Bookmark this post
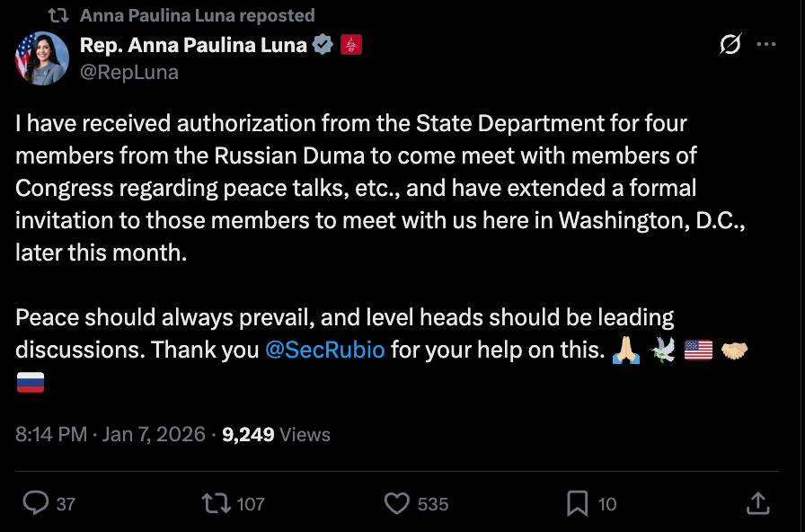 click(x=578, y=503)
